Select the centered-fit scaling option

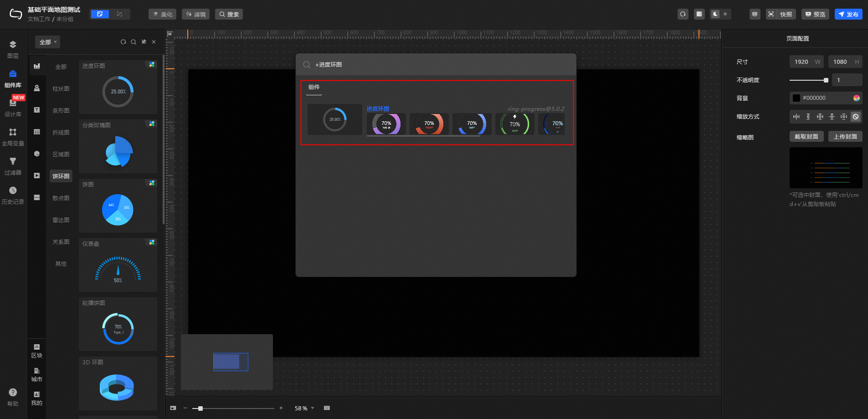click(844, 117)
